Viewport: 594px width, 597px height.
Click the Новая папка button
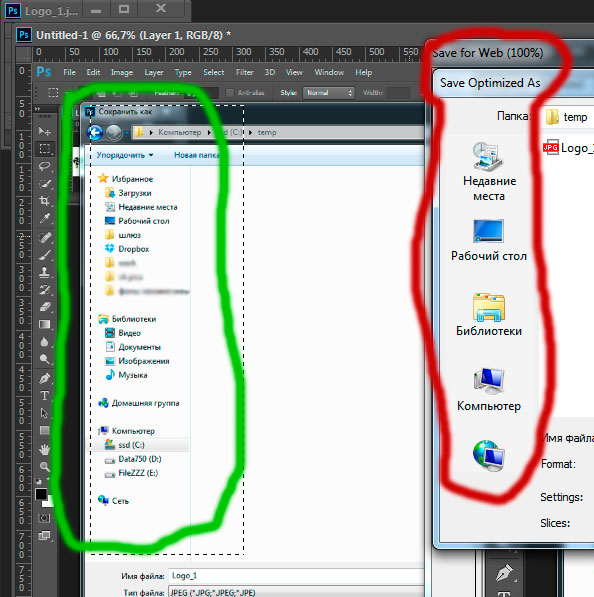coord(196,155)
